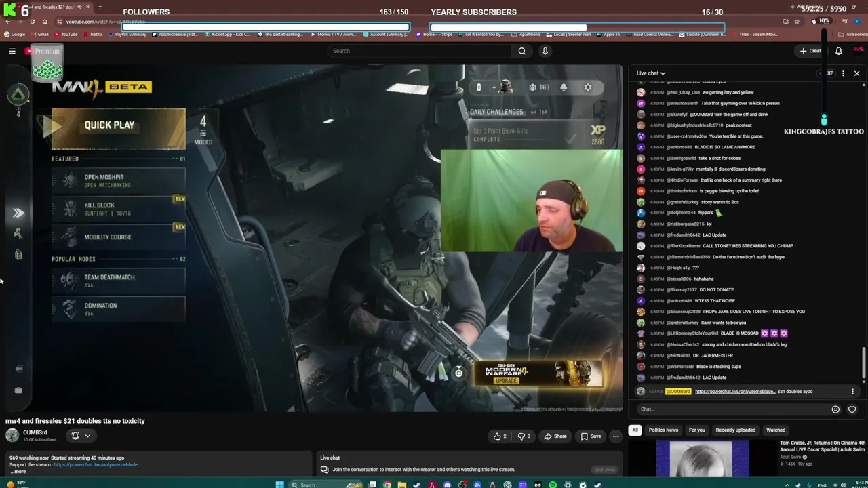868x488 pixels.
Task: Open more actions menu below the video
Action: (x=616, y=436)
